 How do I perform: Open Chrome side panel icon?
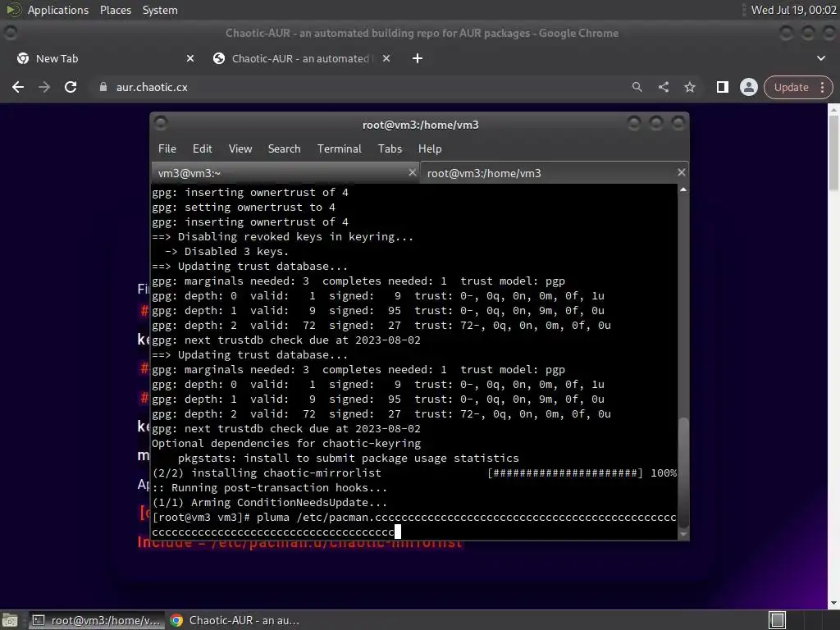coord(722,87)
